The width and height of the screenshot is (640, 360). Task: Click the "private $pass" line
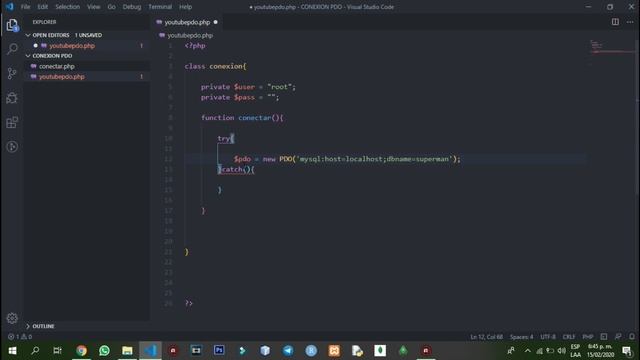tap(240, 97)
